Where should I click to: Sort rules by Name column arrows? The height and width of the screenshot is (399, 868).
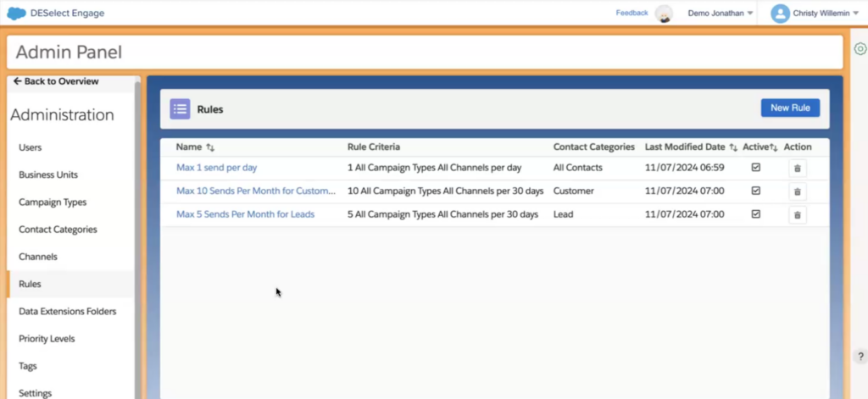[210, 147]
